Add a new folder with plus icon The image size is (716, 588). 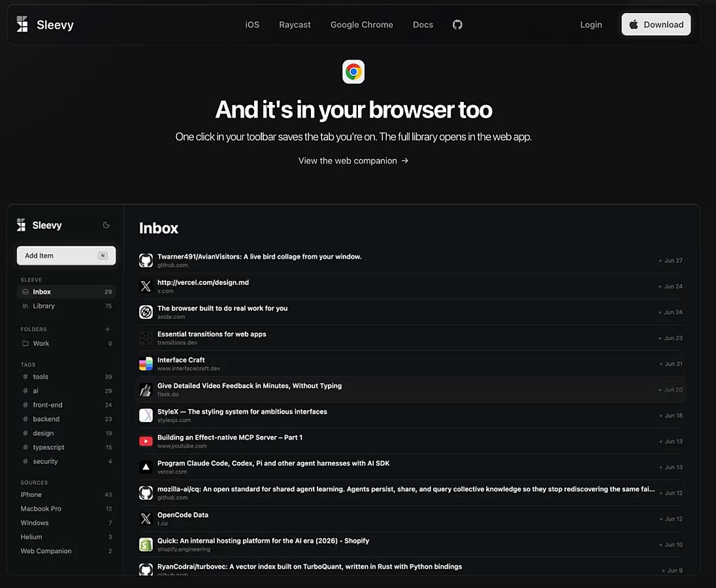[x=107, y=329]
